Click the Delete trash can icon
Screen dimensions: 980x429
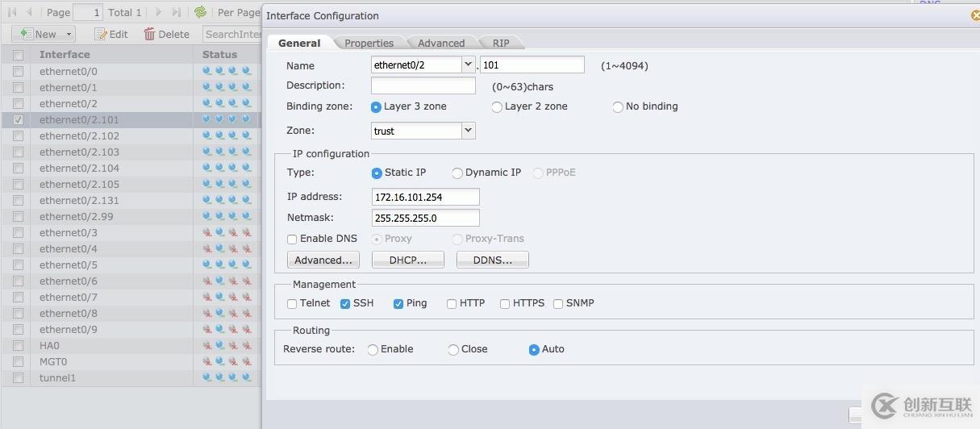pos(149,34)
